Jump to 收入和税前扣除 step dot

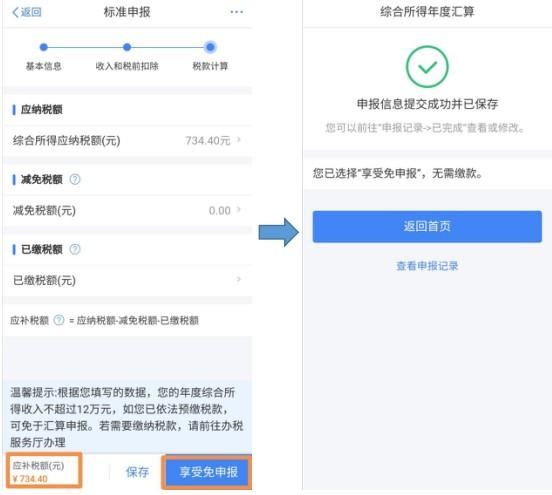(x=127, y=47)
